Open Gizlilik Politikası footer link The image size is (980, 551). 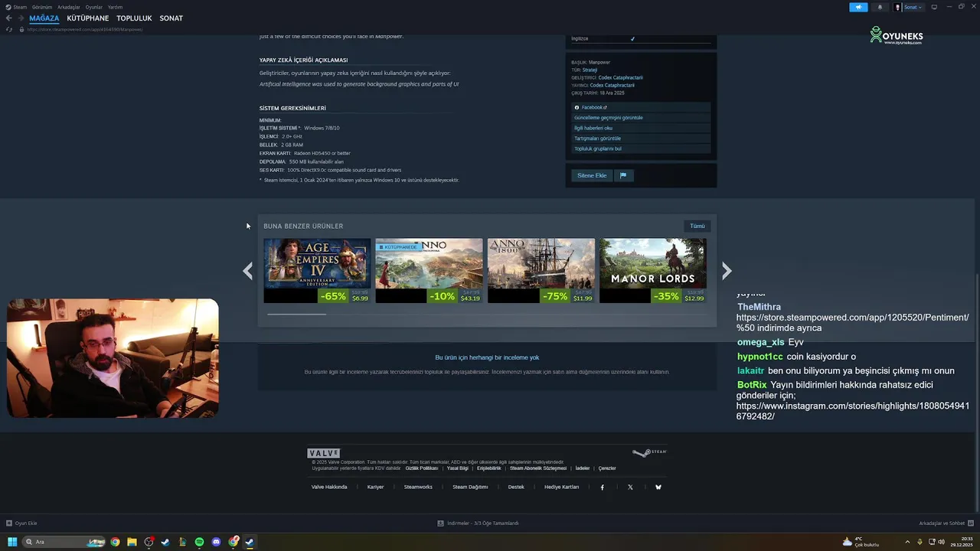tap(422, 468)
